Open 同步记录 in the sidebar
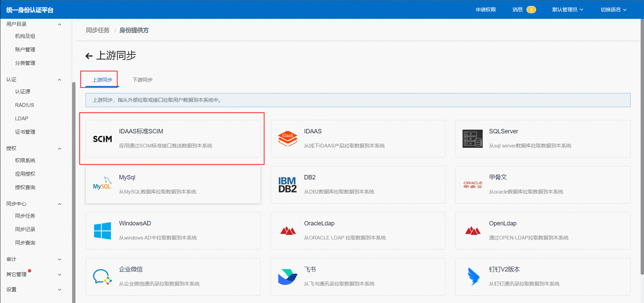 tap(25, 229)
